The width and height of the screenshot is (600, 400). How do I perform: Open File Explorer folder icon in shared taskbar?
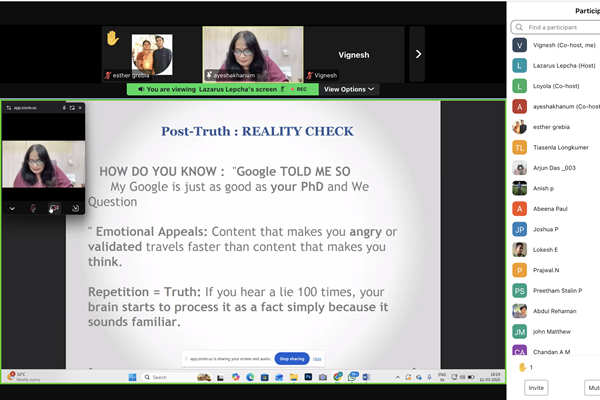293,377
